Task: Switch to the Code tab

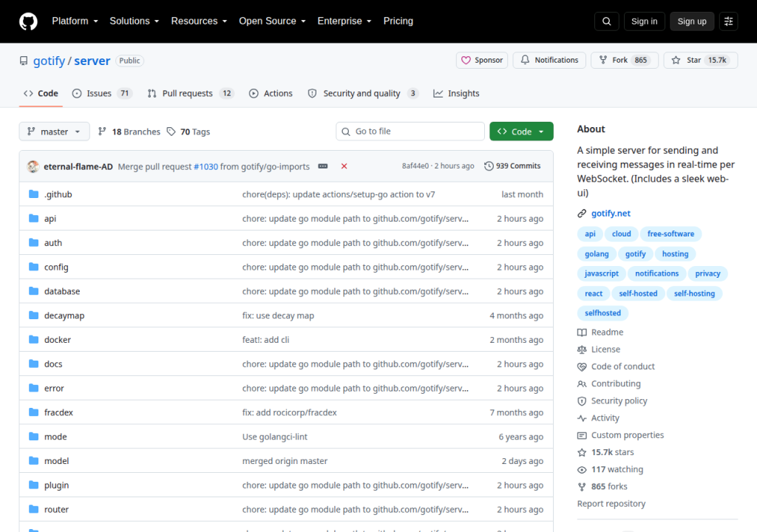Action: pos(41,93)
